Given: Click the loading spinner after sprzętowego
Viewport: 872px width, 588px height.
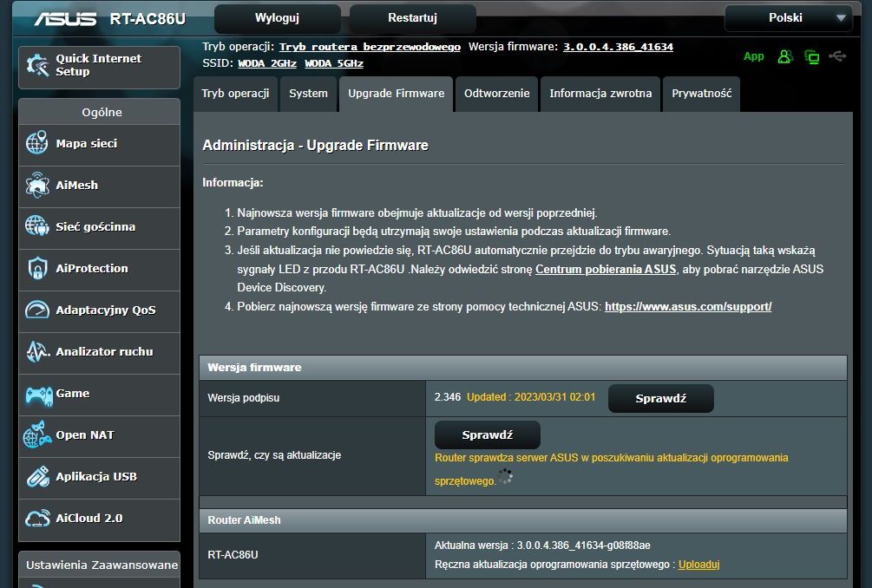Looking at the screenshot, I should click(x=505, y=476).
